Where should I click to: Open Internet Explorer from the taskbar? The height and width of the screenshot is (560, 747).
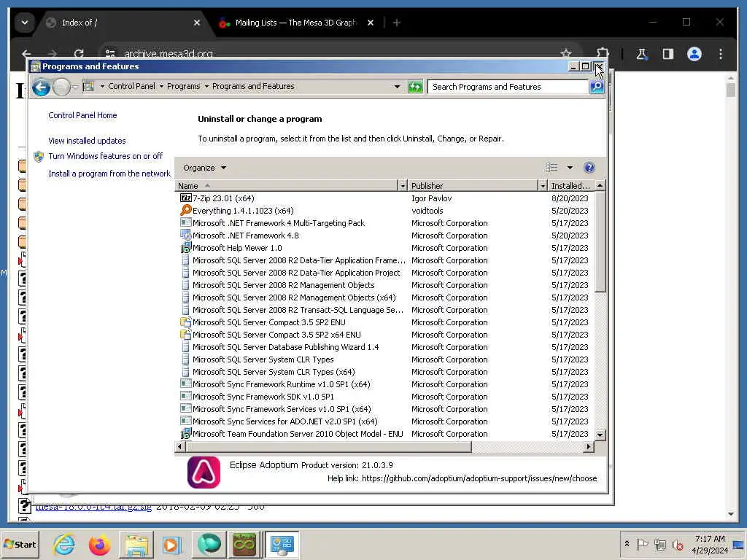pyautogui.click(x=64, y=545)
